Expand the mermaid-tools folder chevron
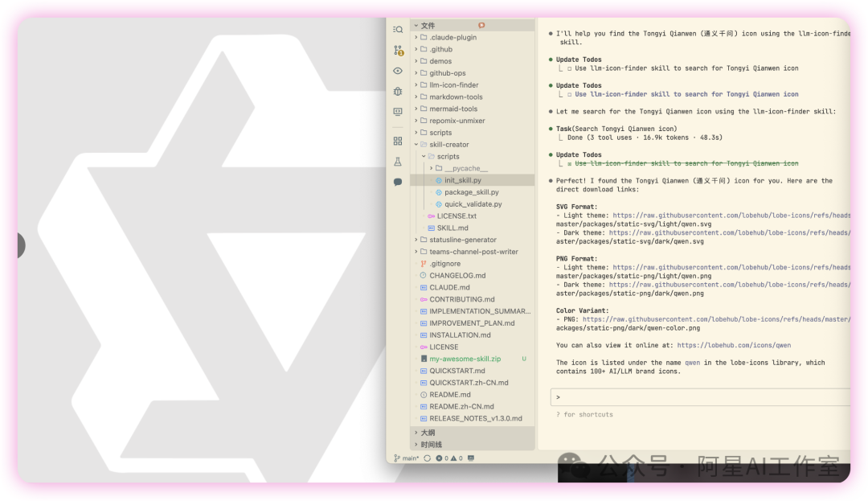 (416, 109)
